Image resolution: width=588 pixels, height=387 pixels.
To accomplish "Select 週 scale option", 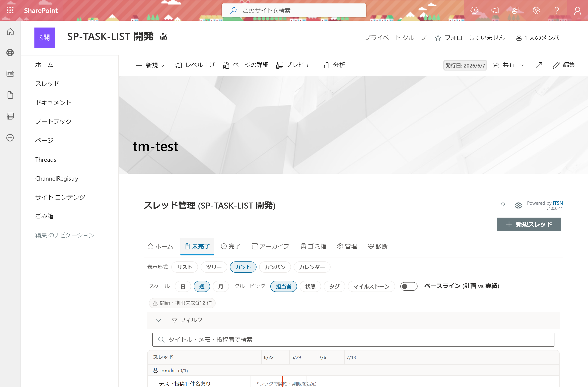I will pyautogui.click(x=202, y=286).
